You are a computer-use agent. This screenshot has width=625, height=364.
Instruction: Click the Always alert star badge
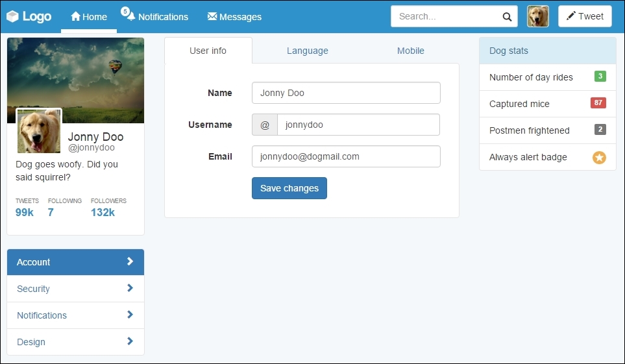[x=598, y=158]
